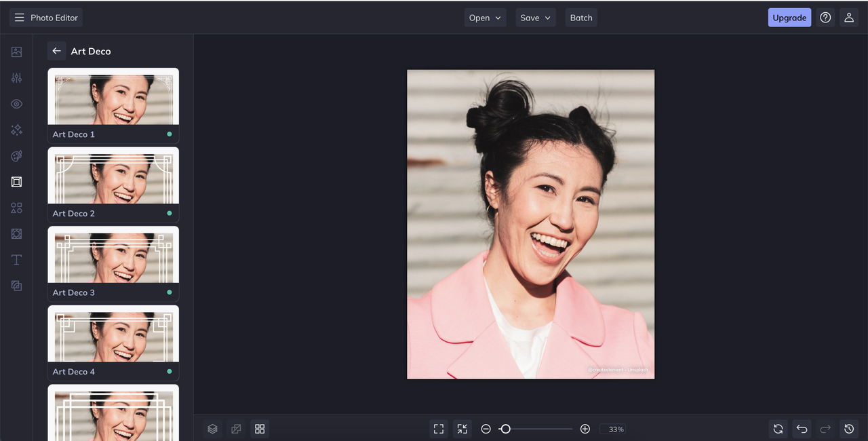Open the help question mark icon
The image size is (868, 441).
pos(825,18)
